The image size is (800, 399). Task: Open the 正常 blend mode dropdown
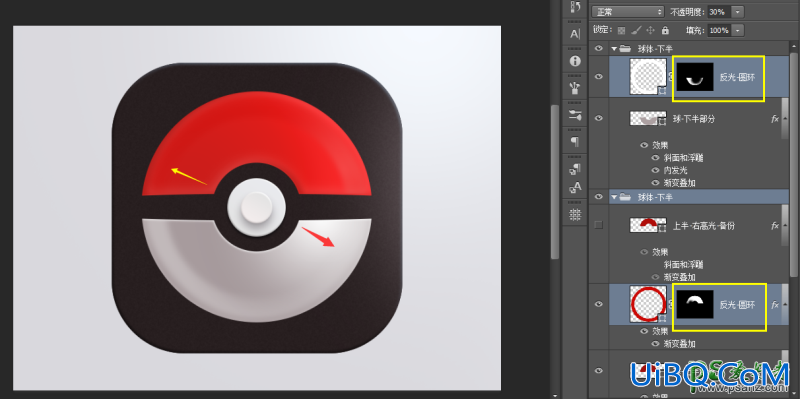pos(628,11)
